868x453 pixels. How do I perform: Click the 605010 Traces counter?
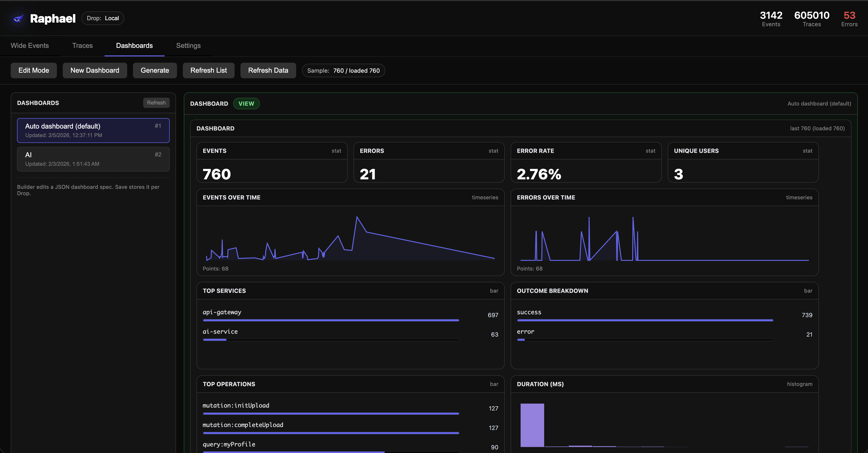pos(812,18)
